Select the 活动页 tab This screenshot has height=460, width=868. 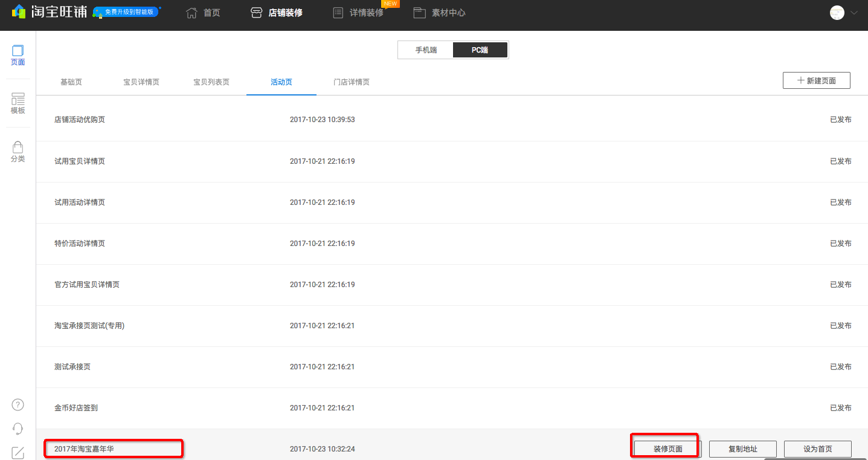281,82
